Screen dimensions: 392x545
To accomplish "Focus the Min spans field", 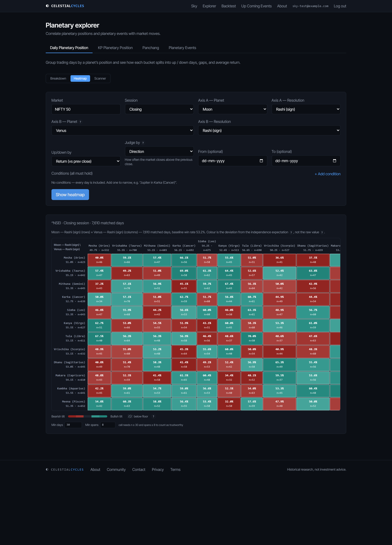I will 108,425.
